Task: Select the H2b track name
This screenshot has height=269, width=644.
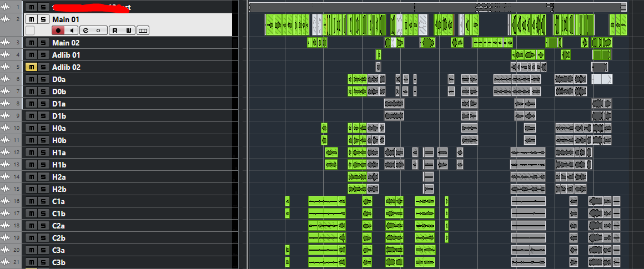Action: [59, 189]
